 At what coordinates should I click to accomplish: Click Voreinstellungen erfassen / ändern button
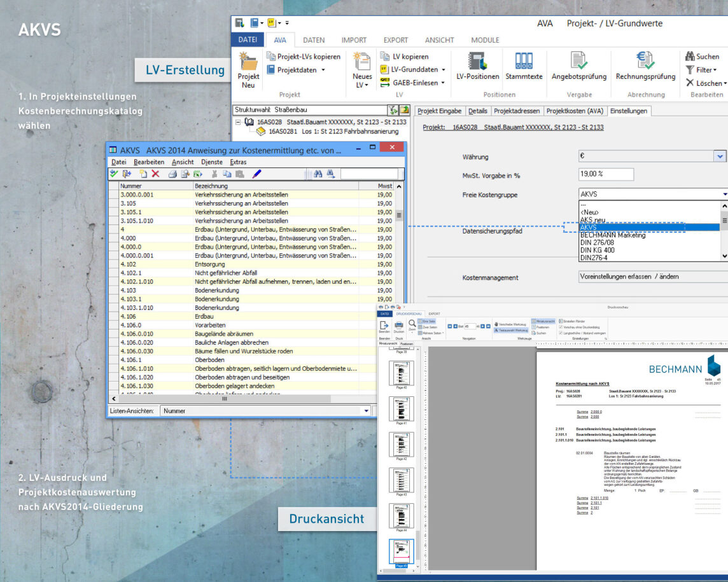click(x=654, y=277)
